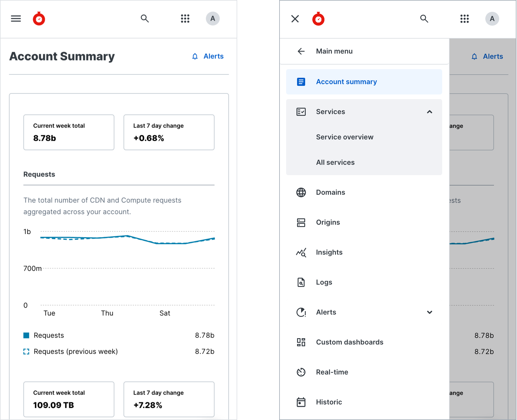Image resolution: width=517 pixels, height=420 pixels.
Task: Expand the Alerts menu chevron
Action: (429, 312)
